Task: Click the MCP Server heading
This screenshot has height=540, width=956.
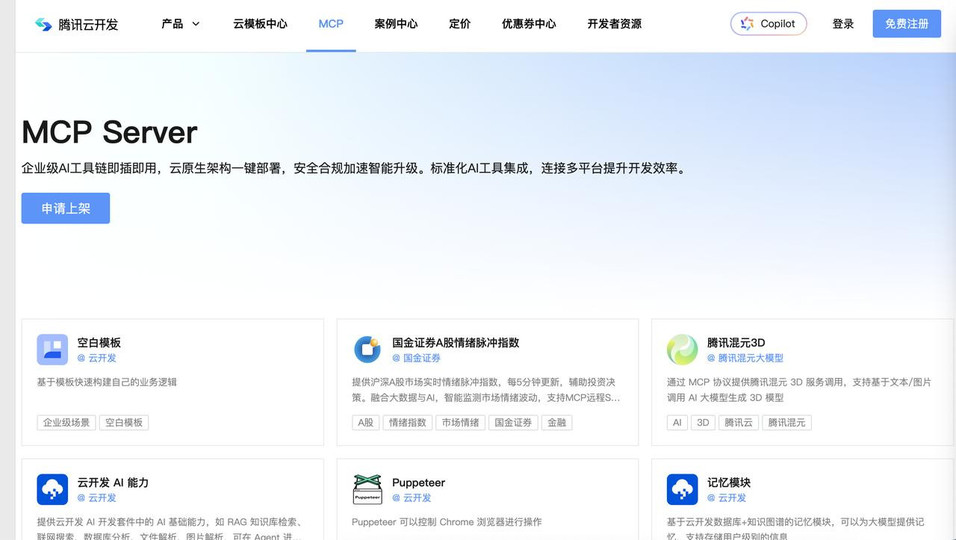Action: (110, 132)
